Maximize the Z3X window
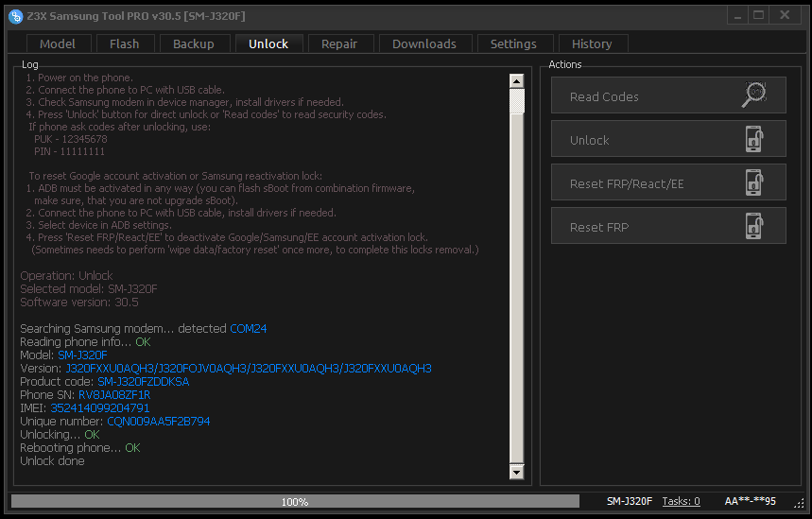This screenshot has width=812, height=519. click(759, 15)
